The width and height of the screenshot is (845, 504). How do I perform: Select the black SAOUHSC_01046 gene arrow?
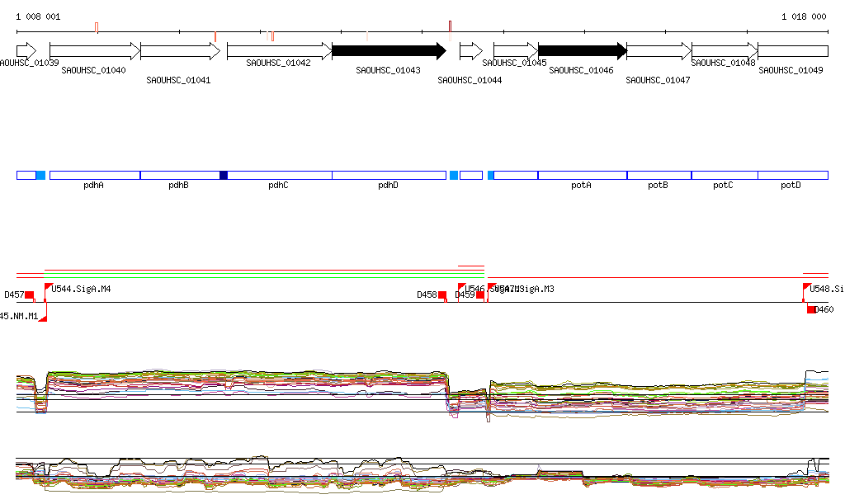[582, 51]
